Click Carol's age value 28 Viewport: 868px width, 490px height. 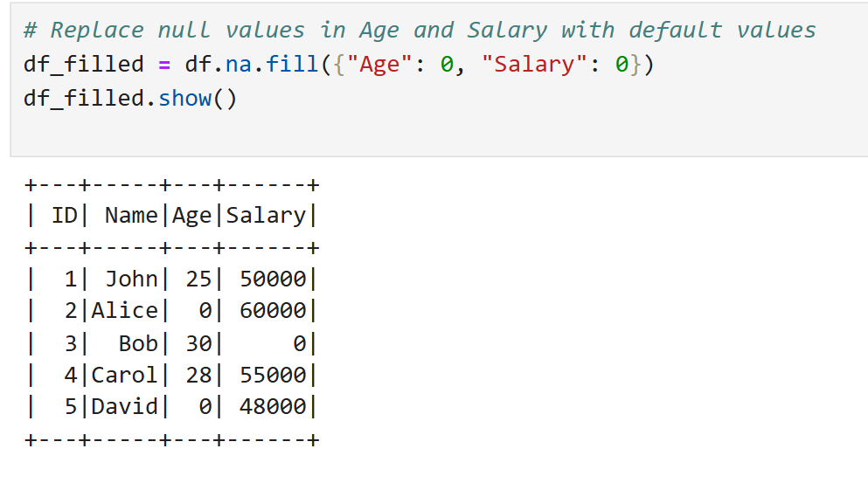pyautogui.click(x=198, y=375)
